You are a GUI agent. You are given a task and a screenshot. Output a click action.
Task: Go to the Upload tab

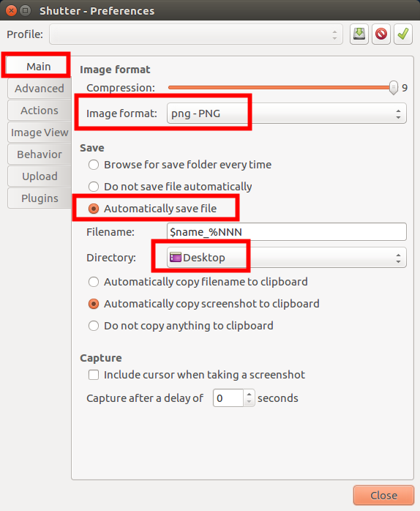(40, 176)
